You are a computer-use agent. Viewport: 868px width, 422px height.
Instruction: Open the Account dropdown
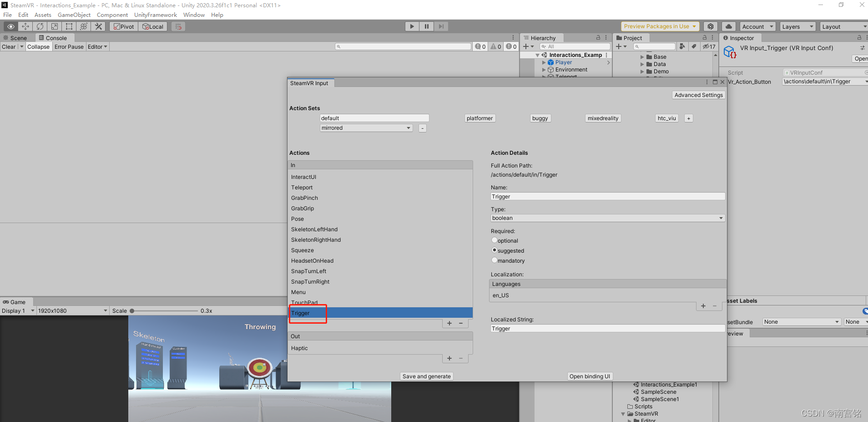757,26
